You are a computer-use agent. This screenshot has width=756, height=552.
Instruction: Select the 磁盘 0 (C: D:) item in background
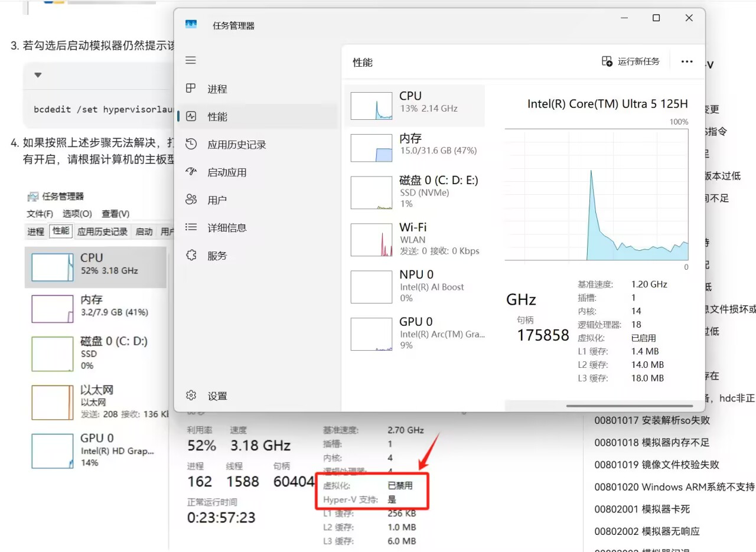click(96, 353)
